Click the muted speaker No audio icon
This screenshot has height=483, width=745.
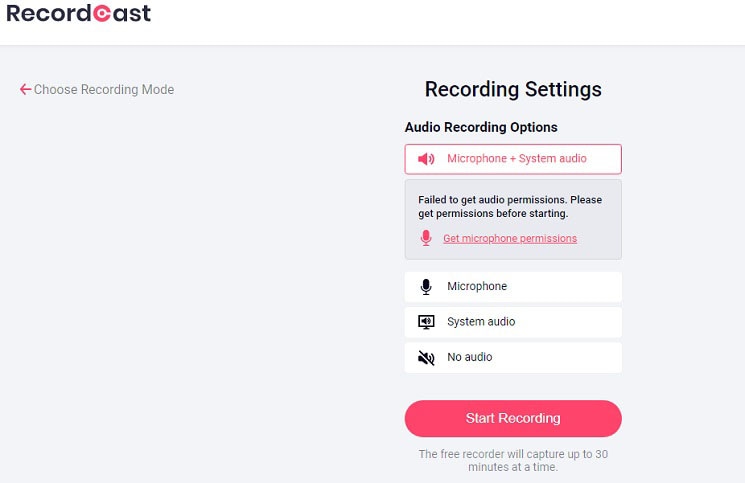[x=426, y=357]
